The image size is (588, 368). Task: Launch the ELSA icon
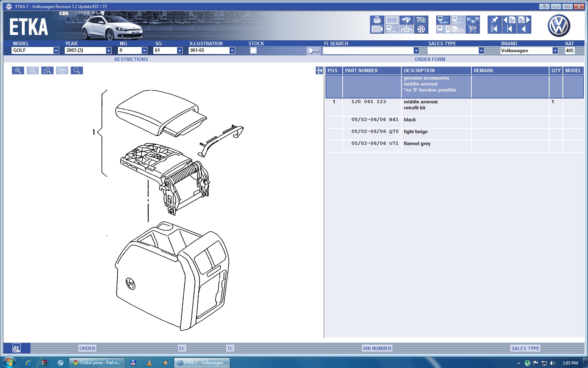pyautogui.click(x=443, y=20)
